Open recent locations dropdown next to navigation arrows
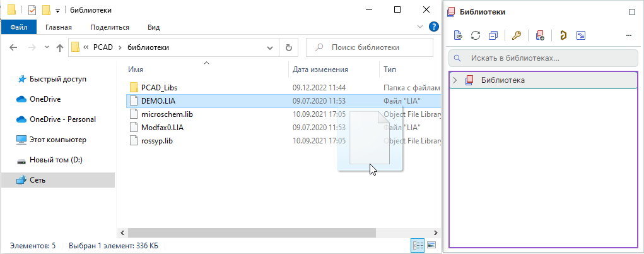This screenshot has width=644, height=254. pyautogui.click(x=47, y=47)
